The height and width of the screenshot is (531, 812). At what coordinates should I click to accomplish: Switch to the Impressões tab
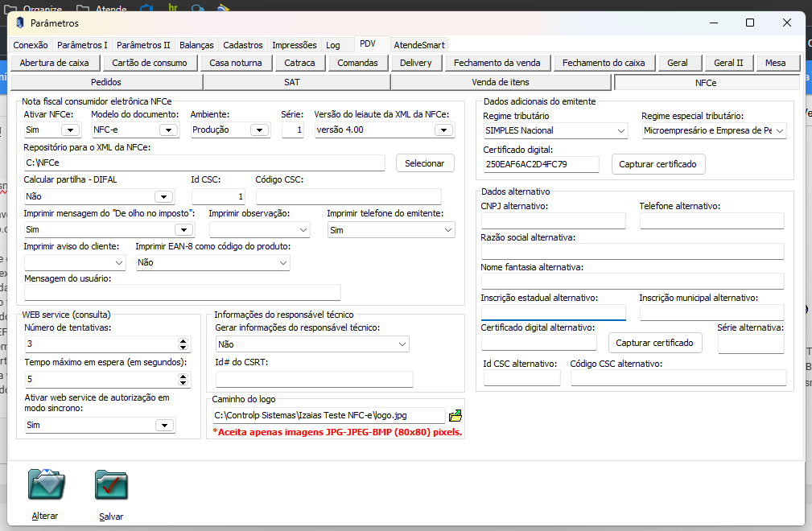point(295,45)
